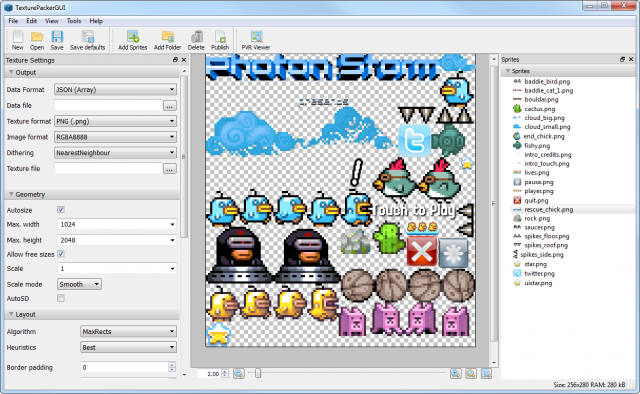Open the View menu

click(x=52, y=21)
